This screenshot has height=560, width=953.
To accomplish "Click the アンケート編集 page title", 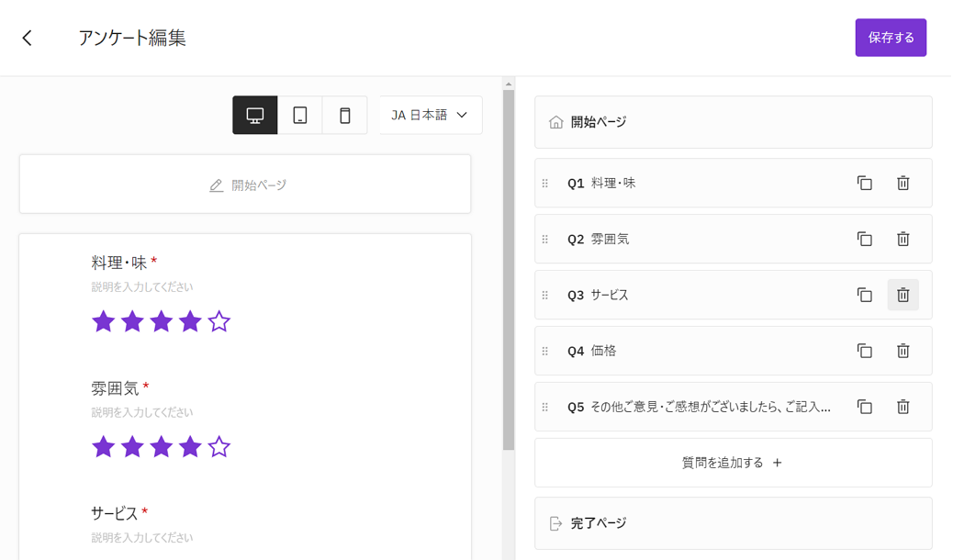I will click(132, 38).
